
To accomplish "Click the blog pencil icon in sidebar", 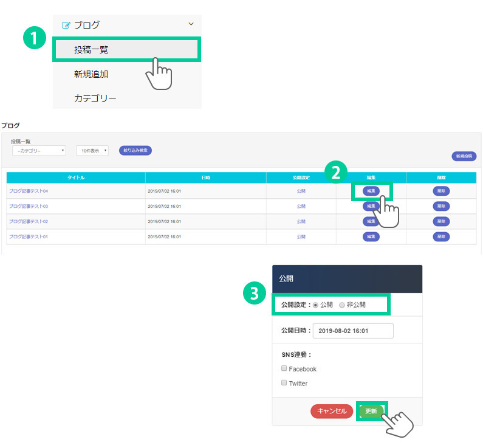I will 66,25.
